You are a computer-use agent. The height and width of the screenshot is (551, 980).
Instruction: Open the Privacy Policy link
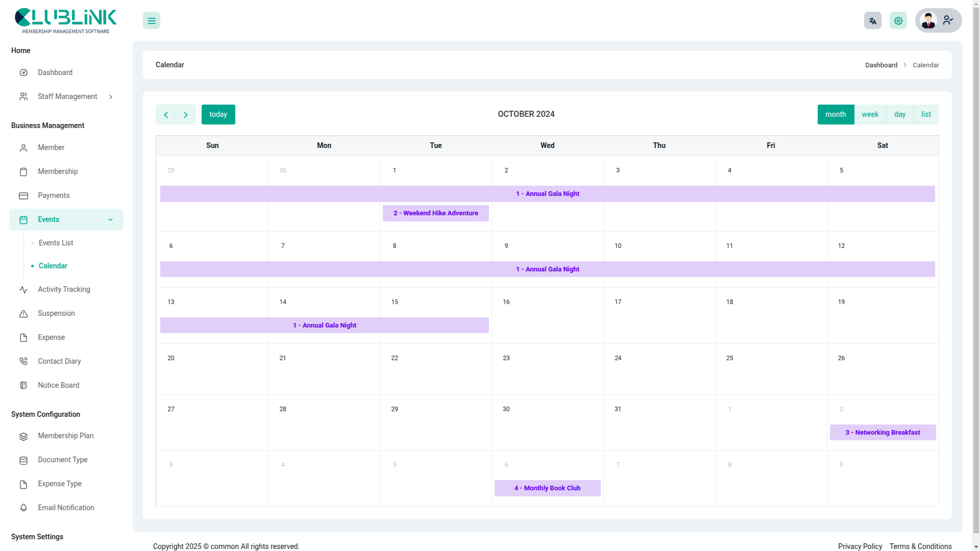click(860, 546)
